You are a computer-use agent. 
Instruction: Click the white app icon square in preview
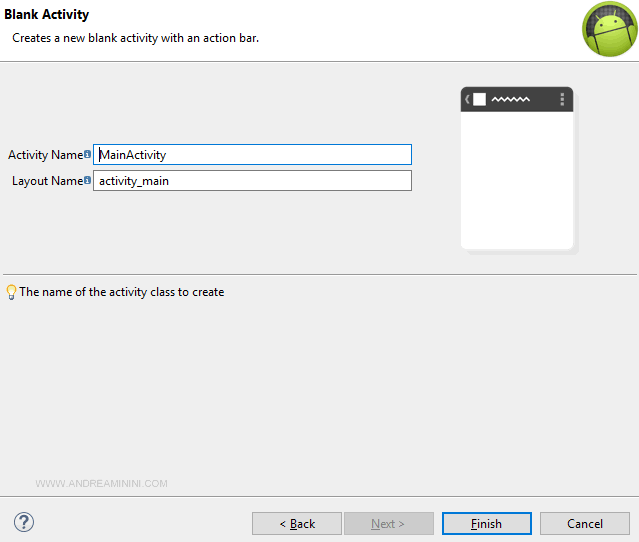point(479,99)
